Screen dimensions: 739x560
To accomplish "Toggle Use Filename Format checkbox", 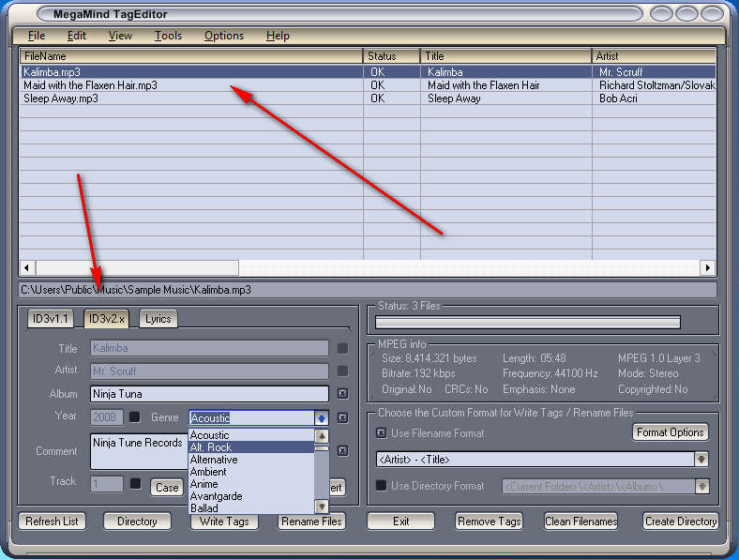I will (x=382, y=432).
